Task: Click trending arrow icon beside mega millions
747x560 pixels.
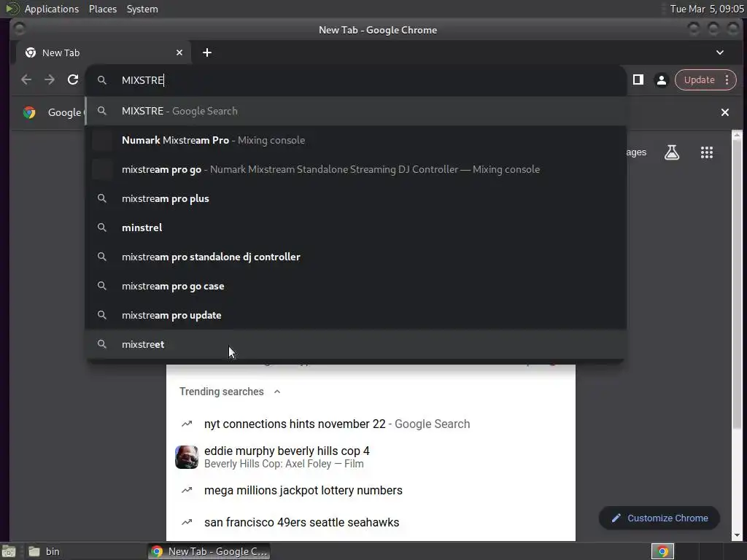Action: tap(187, 490)
